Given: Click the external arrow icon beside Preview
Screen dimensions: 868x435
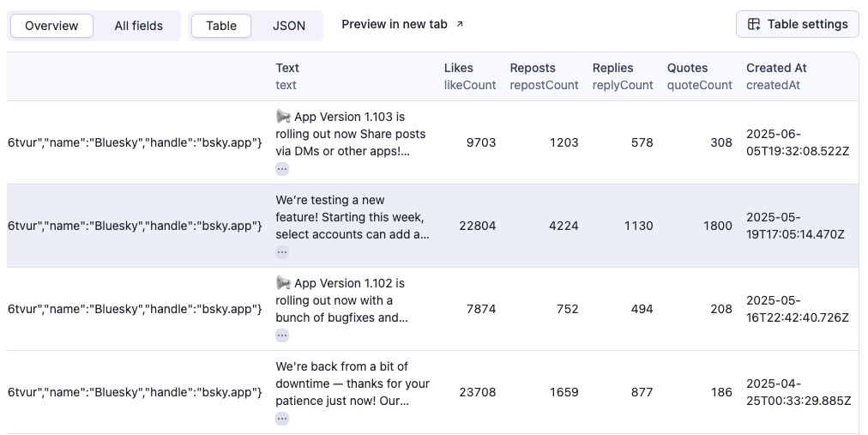Looking at the screenshot, I should [x=460, y=24].
